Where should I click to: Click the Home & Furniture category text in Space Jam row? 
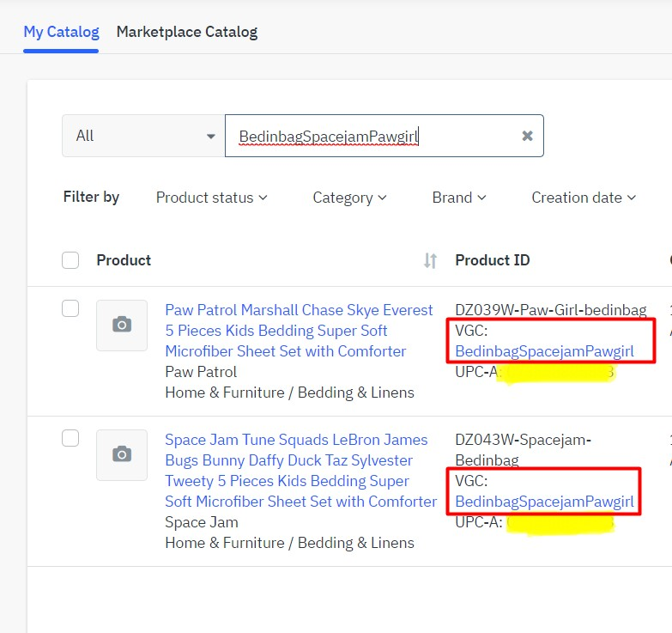click(290, 543)
